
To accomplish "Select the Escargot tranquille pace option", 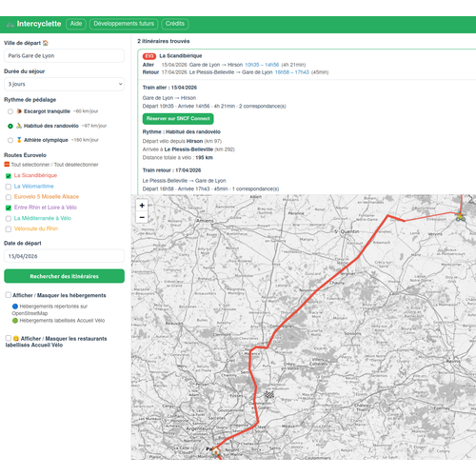I will (x=10, y=111).
